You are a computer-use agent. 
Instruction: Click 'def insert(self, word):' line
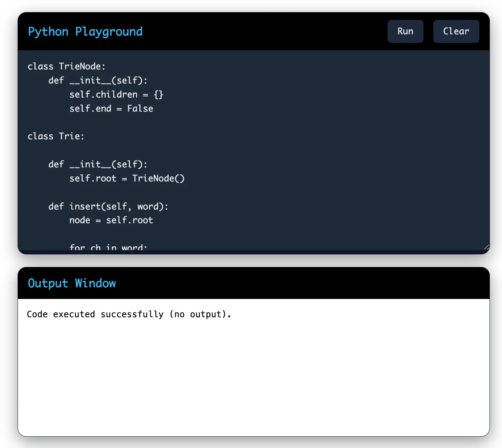click(109, 206)
